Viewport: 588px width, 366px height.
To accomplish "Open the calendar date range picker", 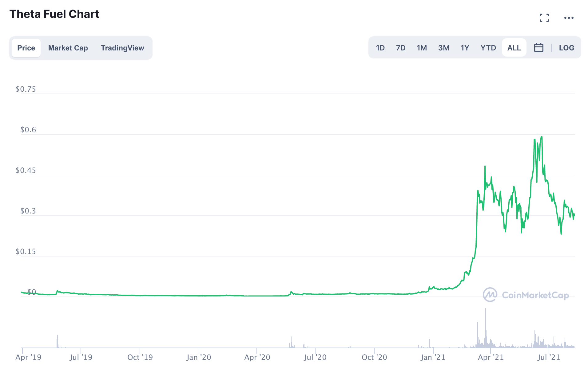I will [538, 48].
